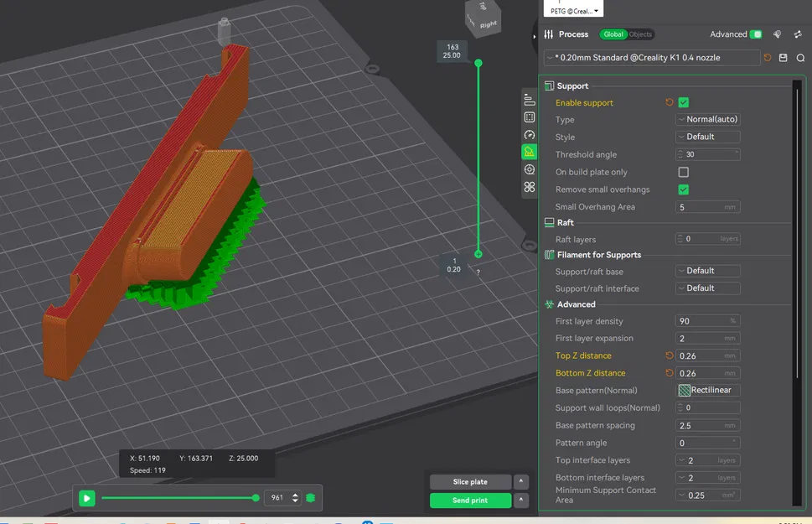This screenshot has height=524, width=812.
Task: Click the Threshold angle field
Action: point(707,154)
